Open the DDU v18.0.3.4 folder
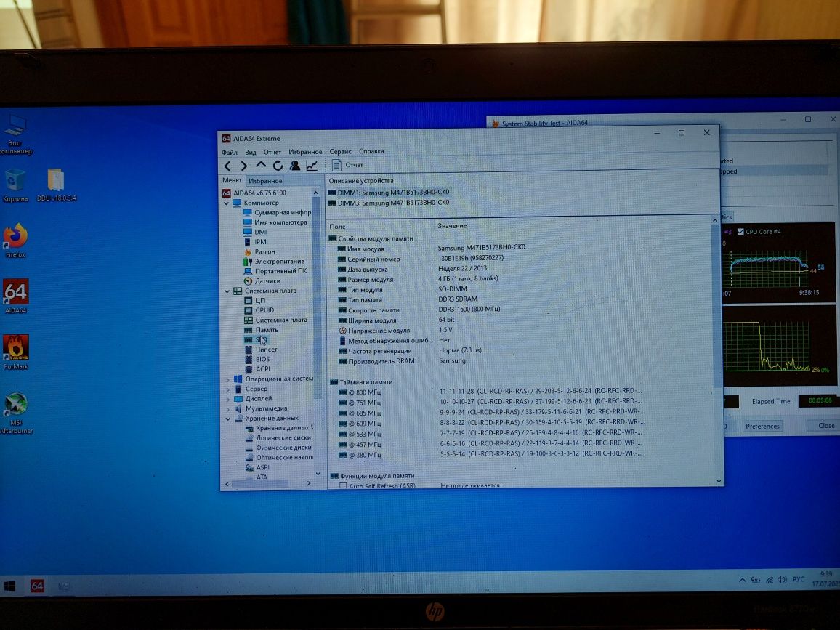The width and height of the screenshot is (840, 630). 56,185
